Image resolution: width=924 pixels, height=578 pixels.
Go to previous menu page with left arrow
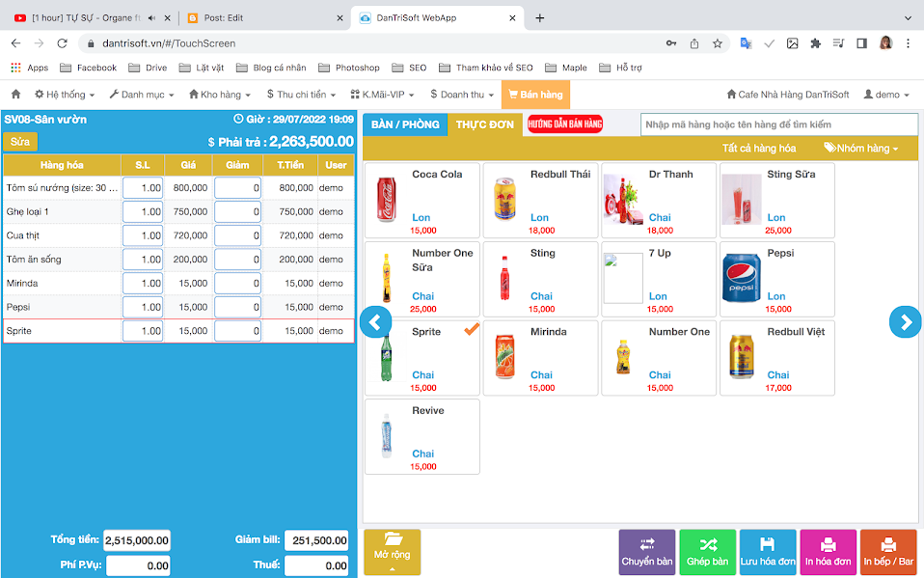tap(375, 322)
